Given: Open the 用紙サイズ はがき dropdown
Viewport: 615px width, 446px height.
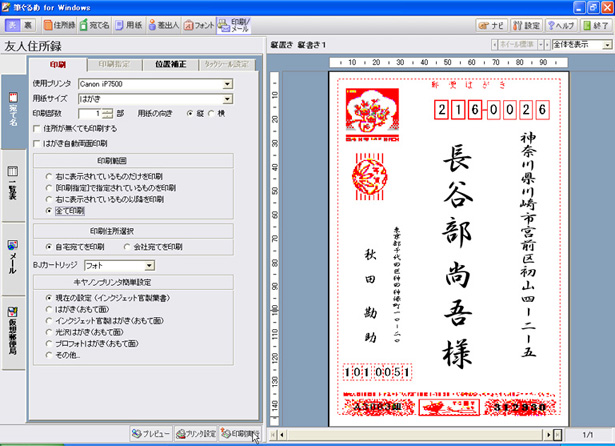Looking at the screenshot, I should (228, 98).
